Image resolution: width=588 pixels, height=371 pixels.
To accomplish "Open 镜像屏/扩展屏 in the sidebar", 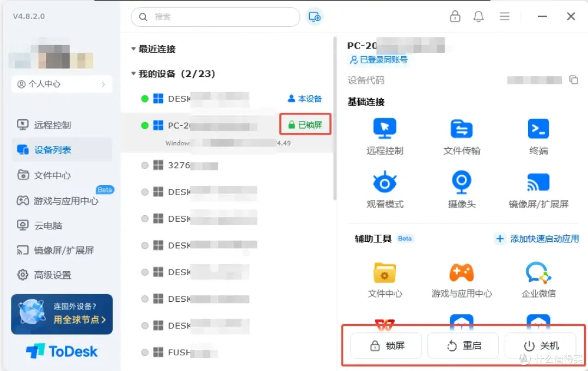I will point(62,250).
